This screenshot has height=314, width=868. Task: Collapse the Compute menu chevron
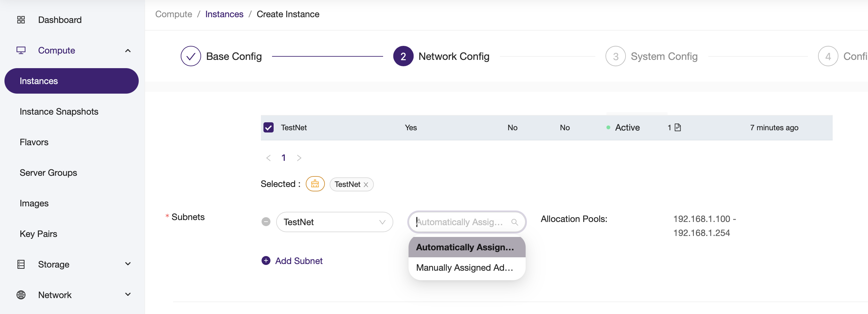128,51
